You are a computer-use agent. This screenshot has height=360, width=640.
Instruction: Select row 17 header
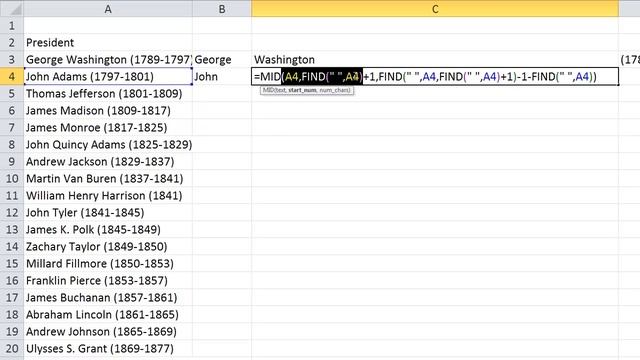(11, 298)
